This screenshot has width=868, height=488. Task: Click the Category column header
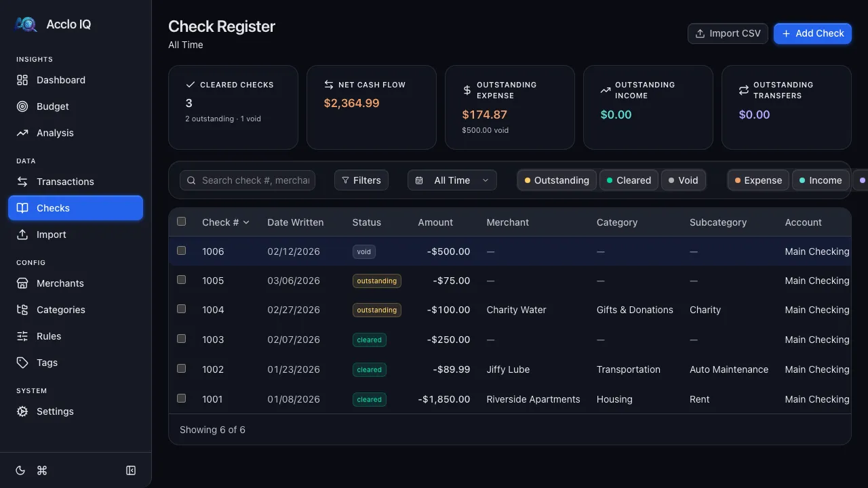coord(617,222)
